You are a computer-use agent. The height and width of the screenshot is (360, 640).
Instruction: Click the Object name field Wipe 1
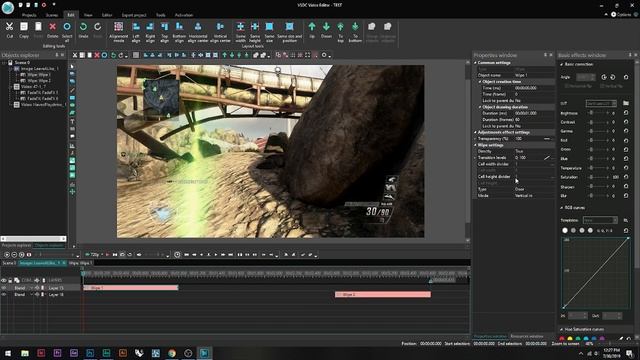tap(534, 76)
